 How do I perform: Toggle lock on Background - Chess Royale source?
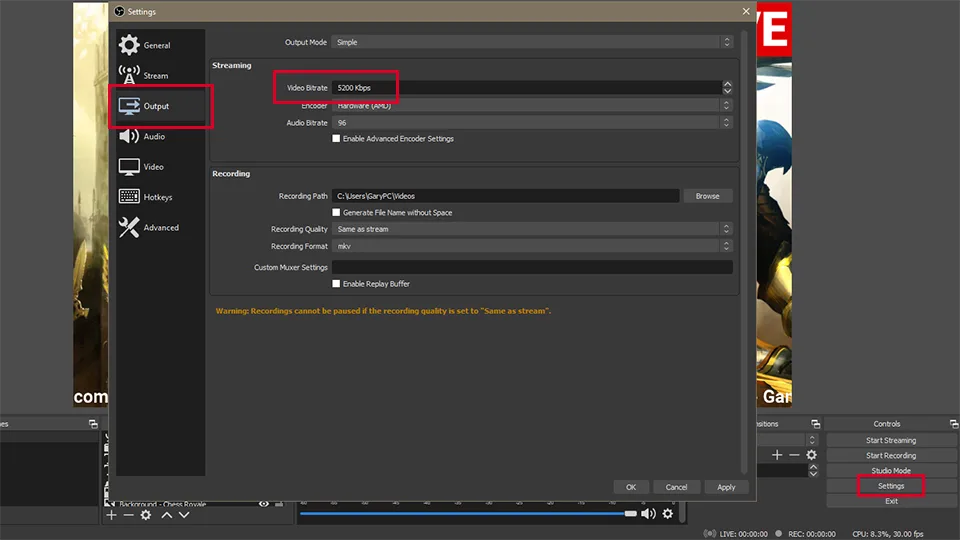[279, 504]
